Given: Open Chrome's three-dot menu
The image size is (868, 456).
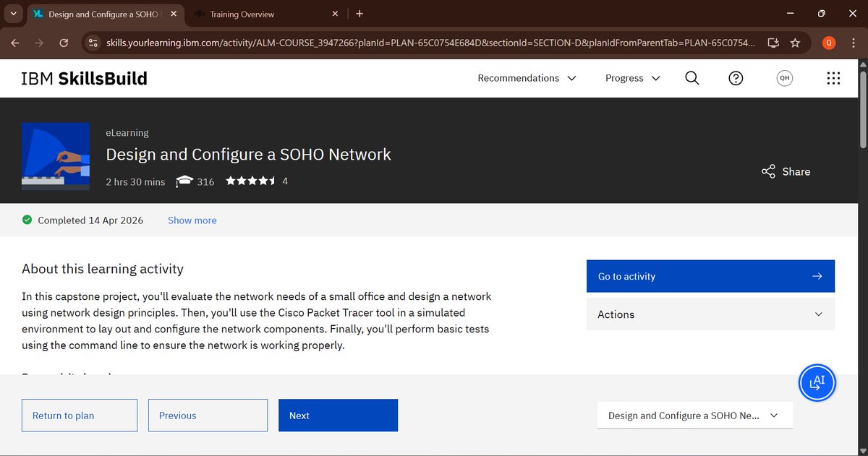Looking at the screenshot, I should pos(852,43).
